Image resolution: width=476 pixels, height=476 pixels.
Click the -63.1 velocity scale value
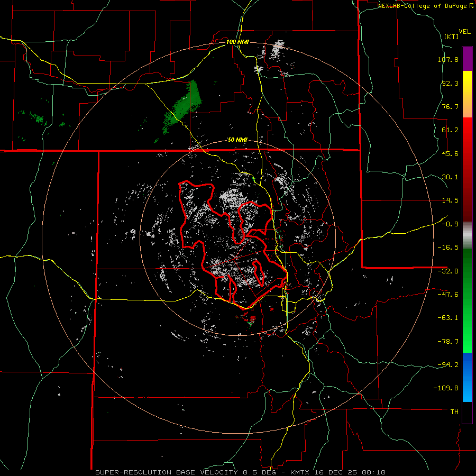coord(448,318)
